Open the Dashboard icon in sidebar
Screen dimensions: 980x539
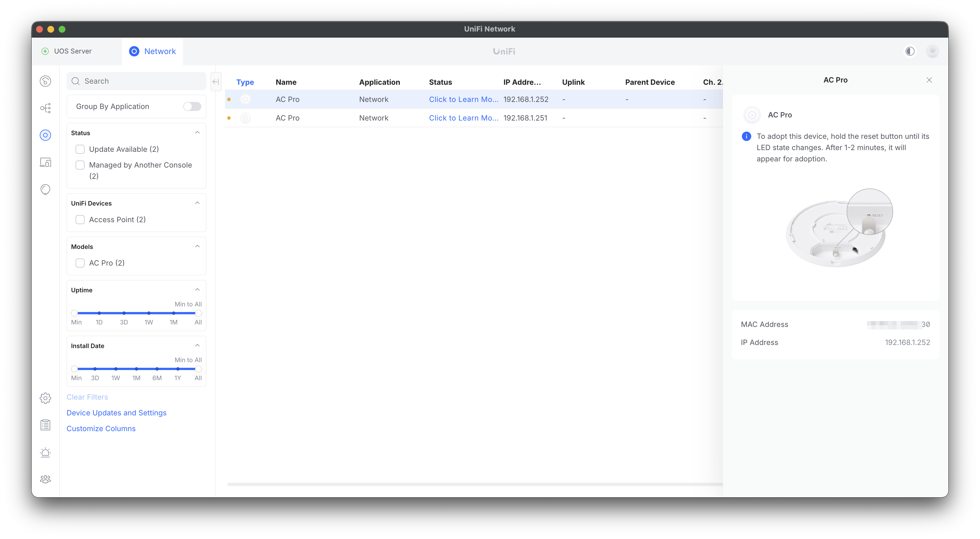coord(45,81)
